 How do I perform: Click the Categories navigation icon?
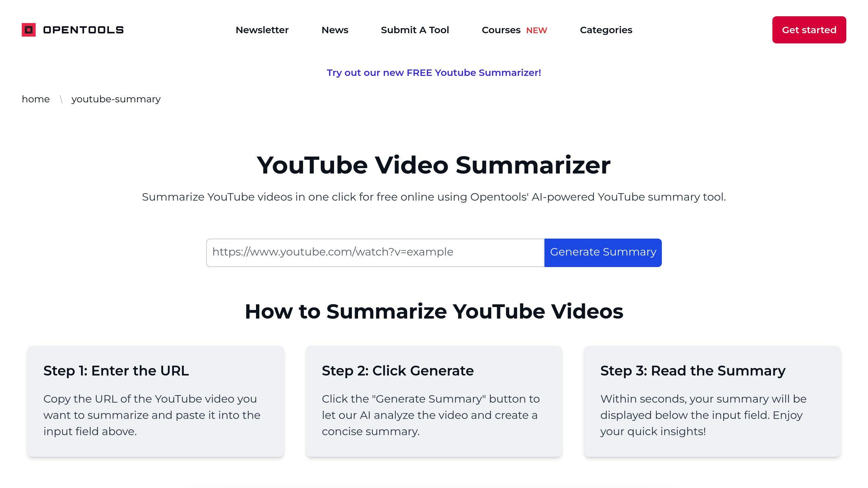(x=606, y=30)
